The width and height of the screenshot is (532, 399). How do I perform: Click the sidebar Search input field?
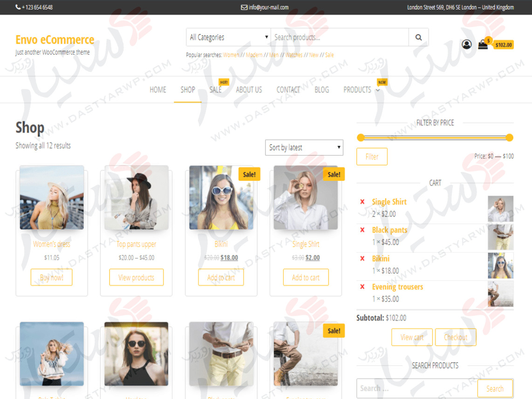point(417,388)
